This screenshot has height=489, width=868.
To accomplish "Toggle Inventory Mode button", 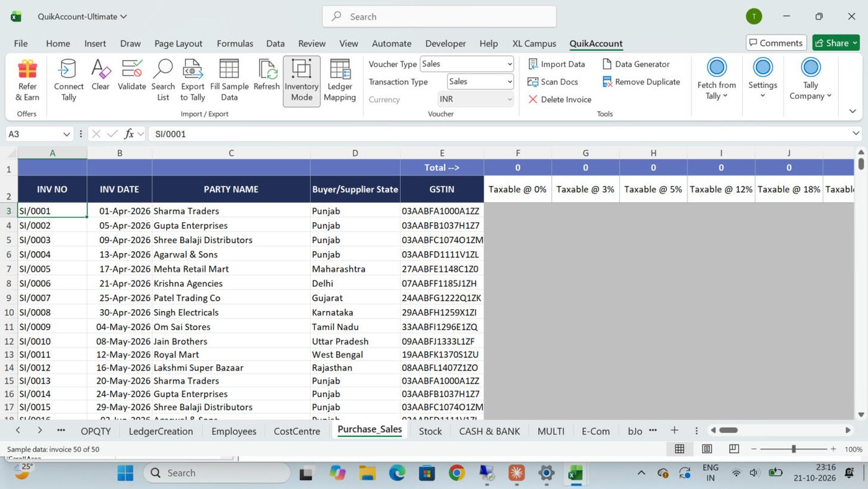I will (302, 81).
